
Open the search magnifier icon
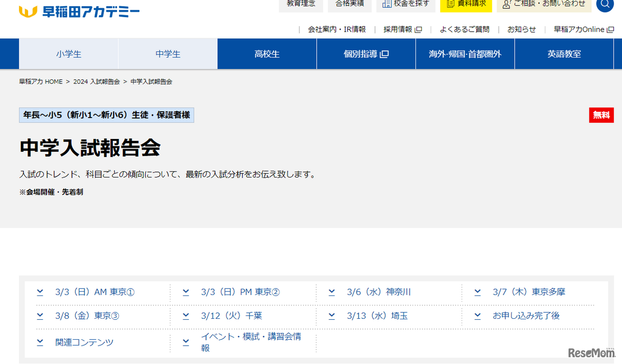tap(605, 4)
